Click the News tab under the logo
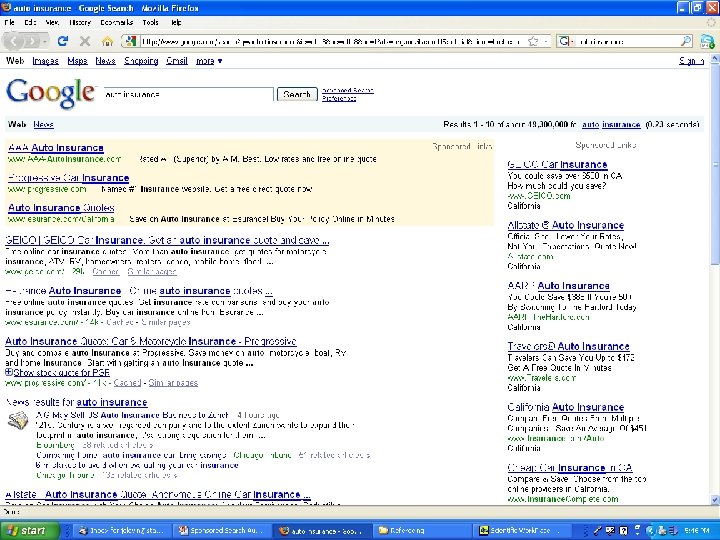The image size is (720, 540). coord(43,124)
